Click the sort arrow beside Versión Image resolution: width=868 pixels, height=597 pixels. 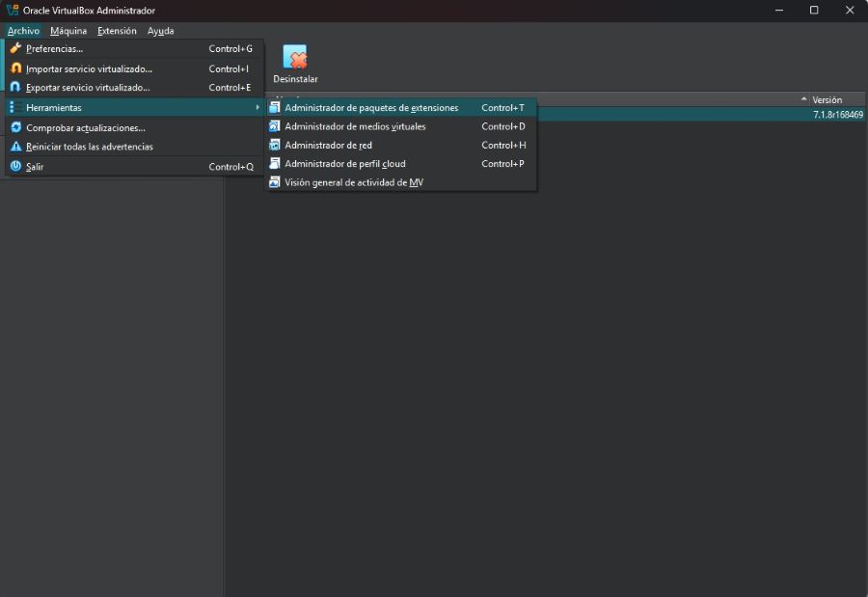click(x=803, y=99)
